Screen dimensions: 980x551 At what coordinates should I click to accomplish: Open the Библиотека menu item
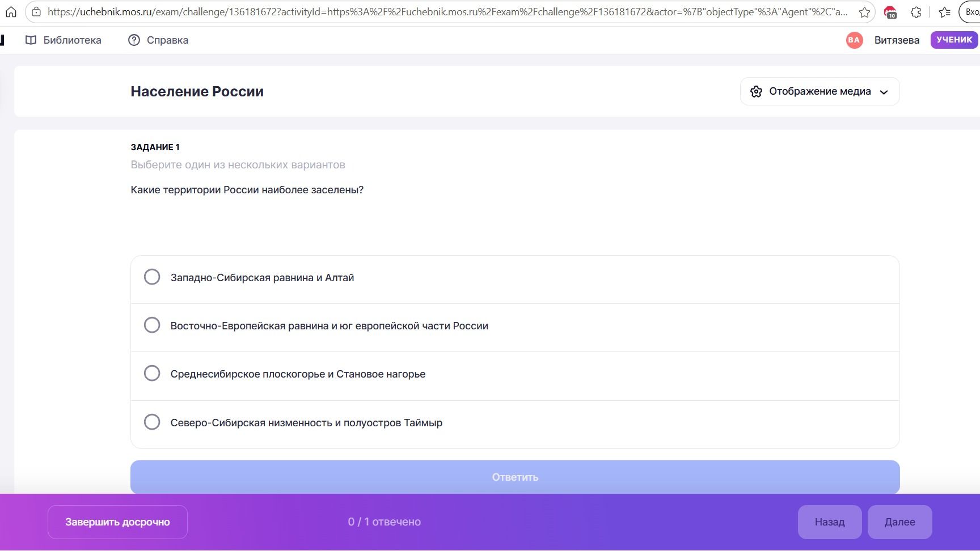64,40
